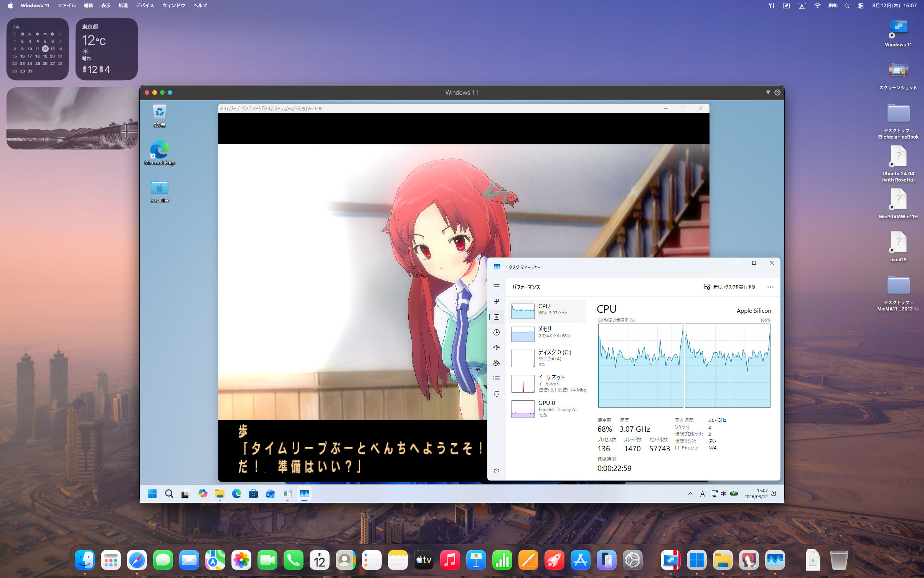924x578 pixels.
Task: Click 新しいタスクを実行する button
Action: pyautogui.click(x=730, y=287)
